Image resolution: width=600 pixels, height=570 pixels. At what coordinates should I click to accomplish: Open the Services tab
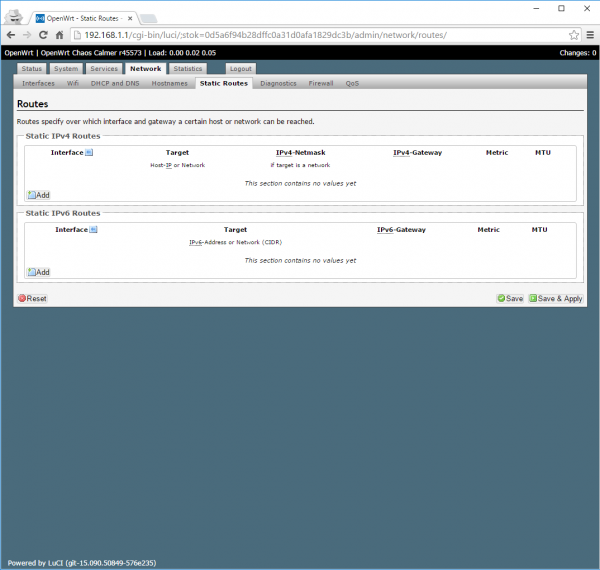[104, 69]
